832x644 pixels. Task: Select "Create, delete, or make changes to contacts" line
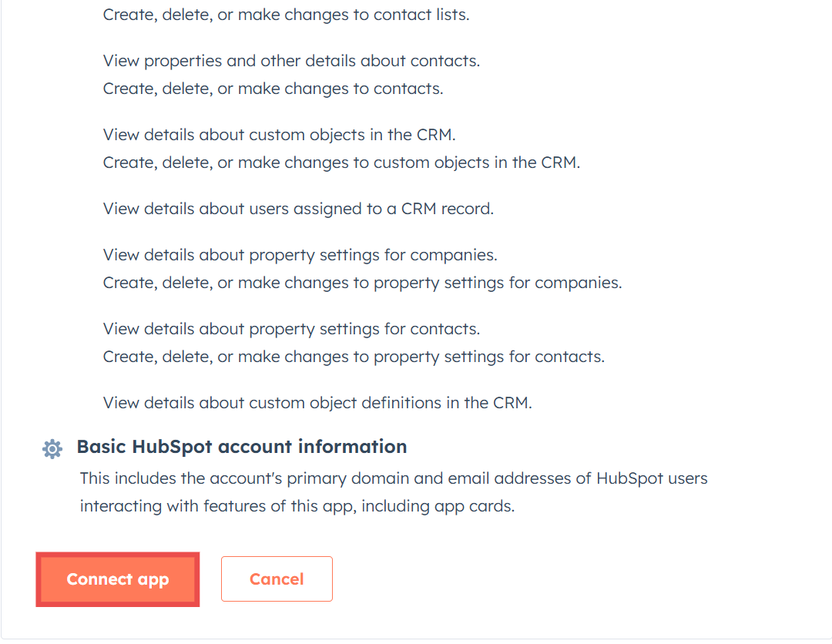pyautogui.click(x=273, y=89)
